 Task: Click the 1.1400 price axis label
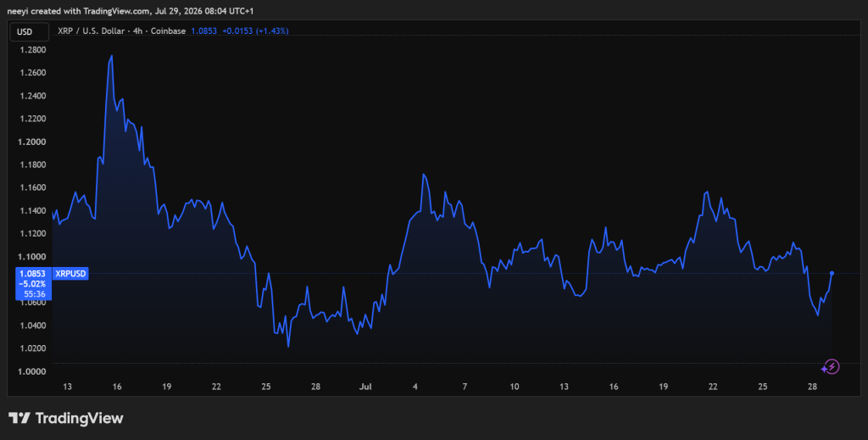[x=33, y=211]
